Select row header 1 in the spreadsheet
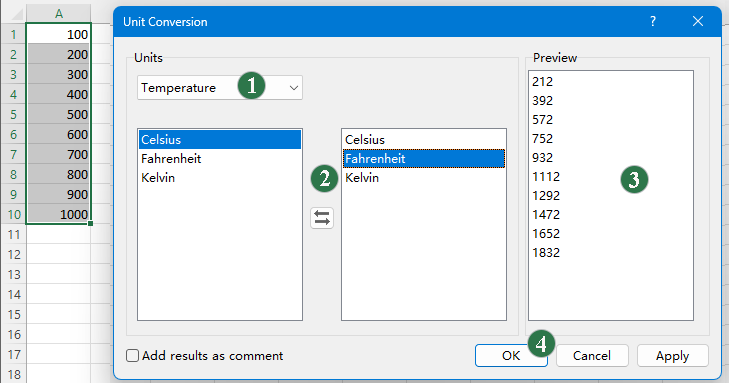Image resolution: width=729 pixels, height=383 pixels. click(13, 34)
